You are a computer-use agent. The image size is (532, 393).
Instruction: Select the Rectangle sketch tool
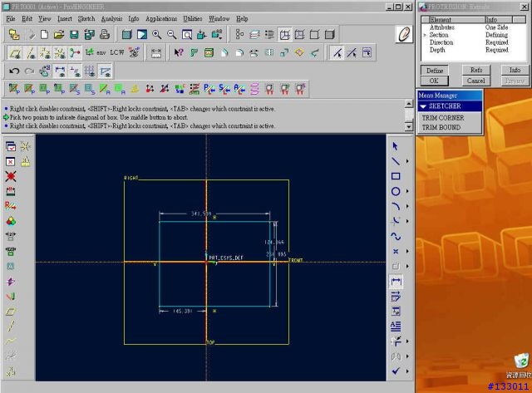pyautogui.click(x=396, y=176)
